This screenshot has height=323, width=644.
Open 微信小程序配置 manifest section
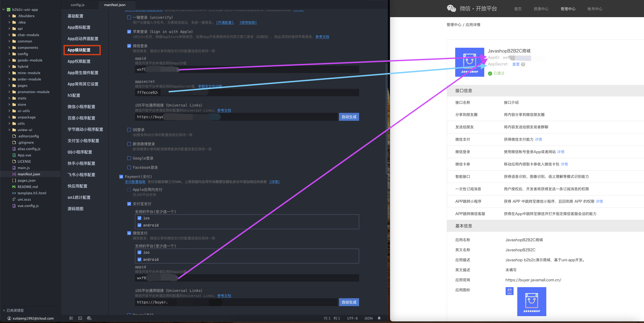(x=81, y=107)
